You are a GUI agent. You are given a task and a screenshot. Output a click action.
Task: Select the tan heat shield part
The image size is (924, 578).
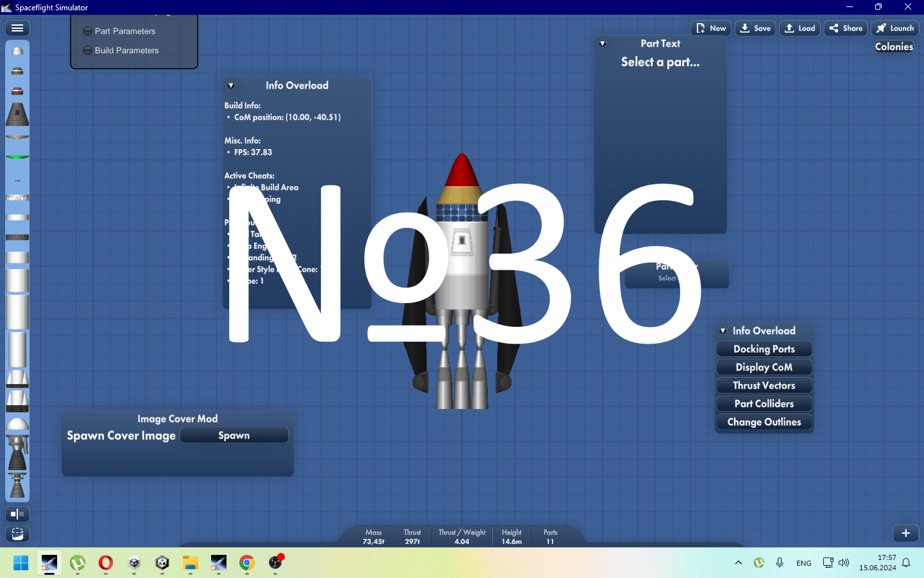tap(17, 137)
